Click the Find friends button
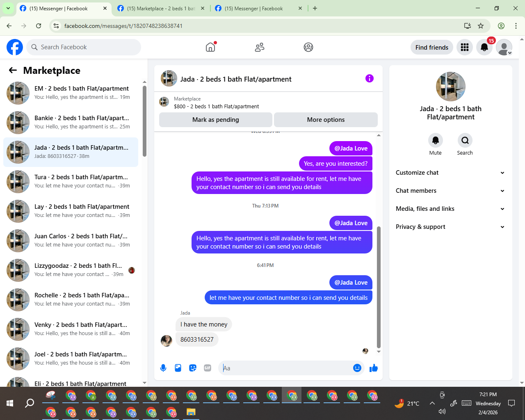The height and width of the screenshot is (420, 525). (x=432, y=47)
